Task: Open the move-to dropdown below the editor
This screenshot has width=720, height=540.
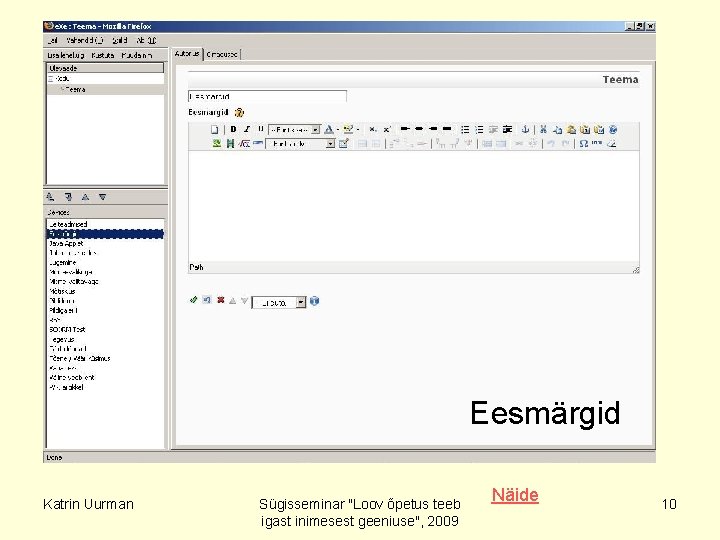Action: pos(279,303)
